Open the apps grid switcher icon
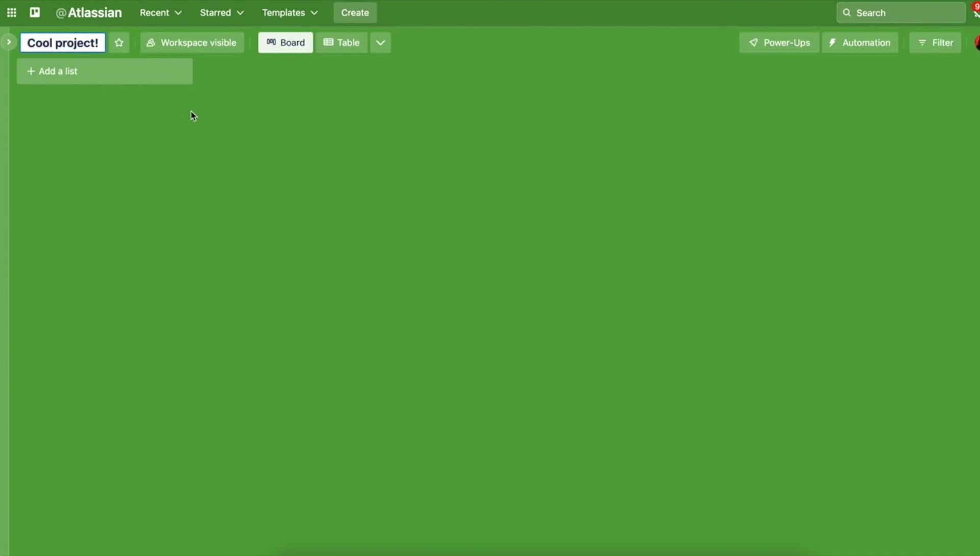 point(11,13)
